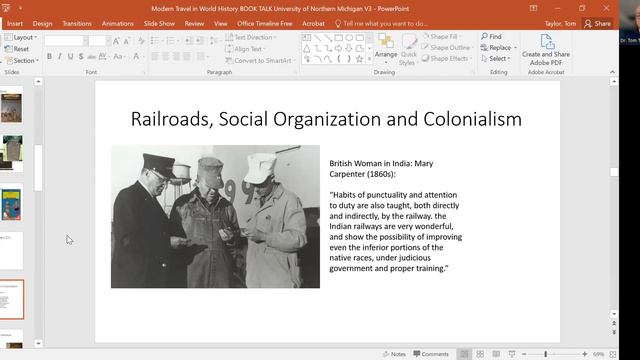Click the Find button
The image size is (640, 360).
point(491,36)
